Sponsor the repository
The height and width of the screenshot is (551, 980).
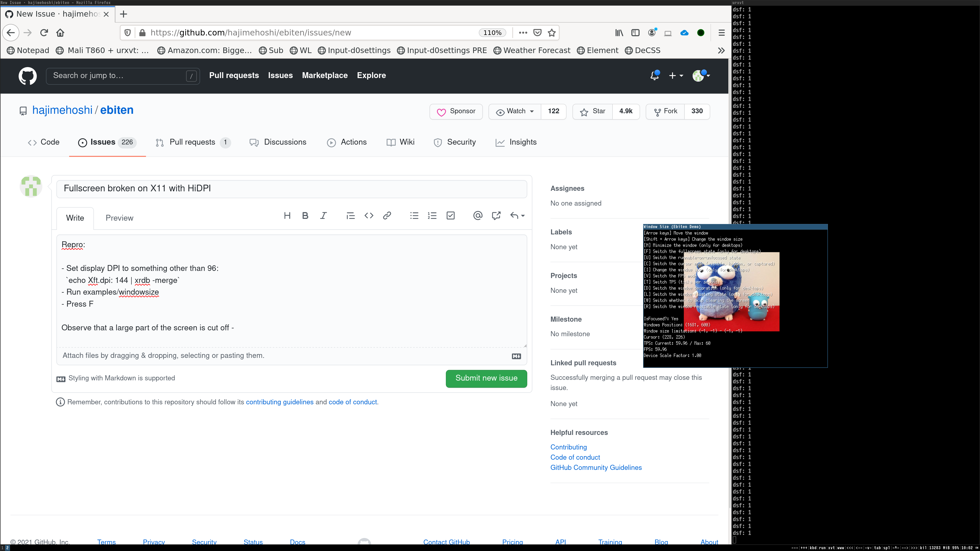click(456, 111)
